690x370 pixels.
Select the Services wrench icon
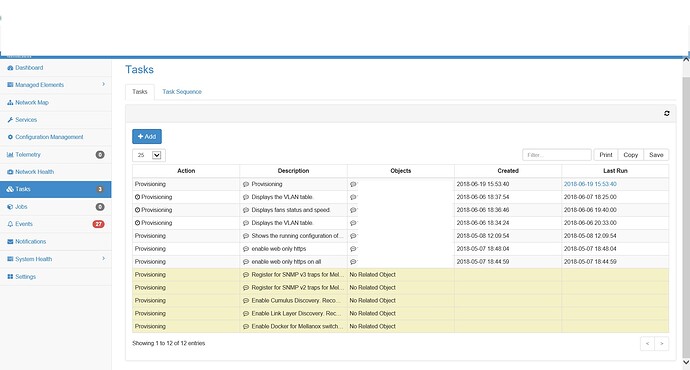(x=10, y=120)
